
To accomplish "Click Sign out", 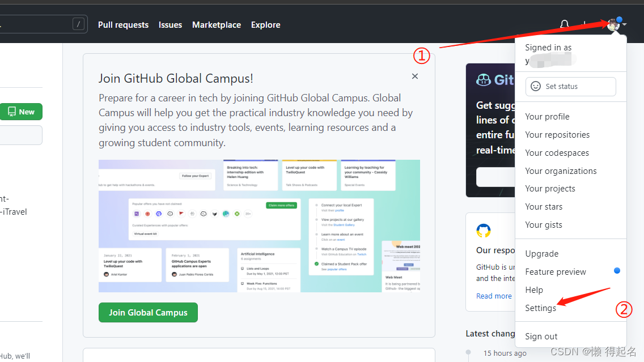I will click(x=541, y=336).
